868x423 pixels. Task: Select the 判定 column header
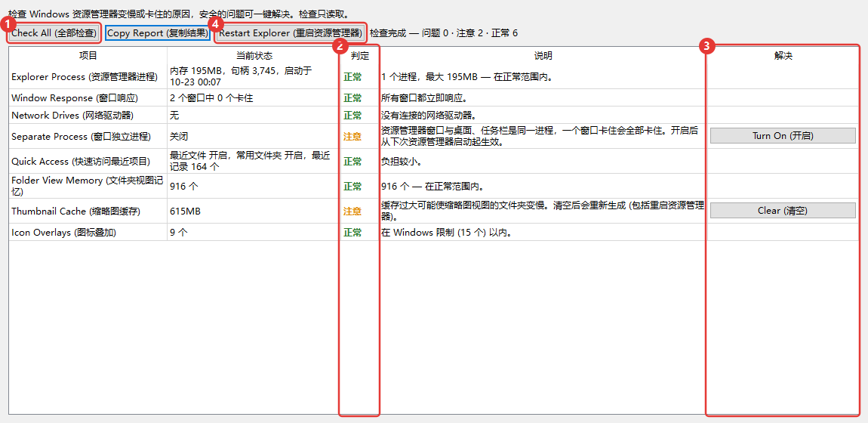[x=360, y=56]
